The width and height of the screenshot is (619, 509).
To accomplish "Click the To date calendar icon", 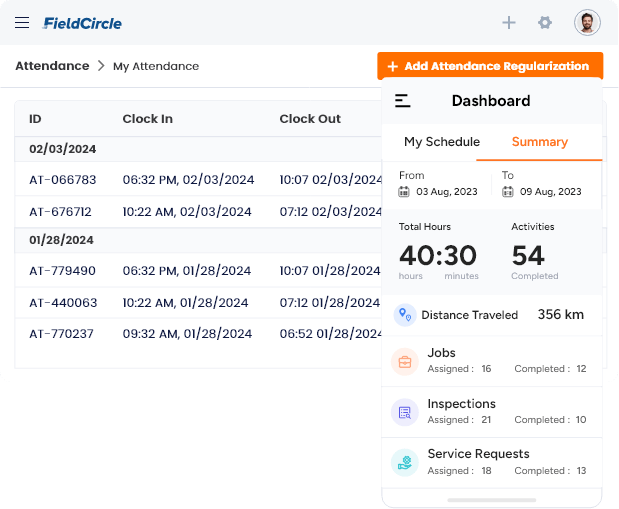I will point(507,192).
